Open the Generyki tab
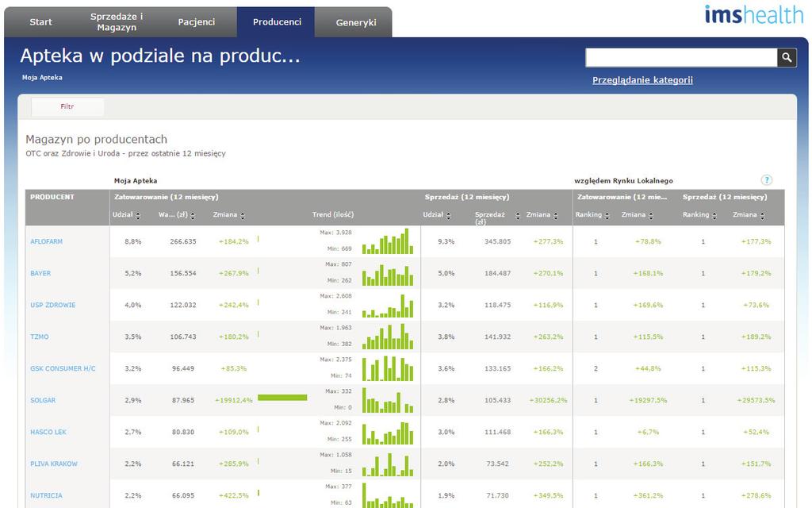Screen dimensions: 812x508 pos(356,21)
